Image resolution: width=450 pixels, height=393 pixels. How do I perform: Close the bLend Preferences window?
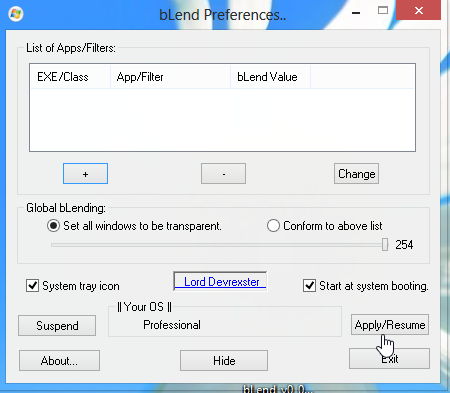pos(419,11)
